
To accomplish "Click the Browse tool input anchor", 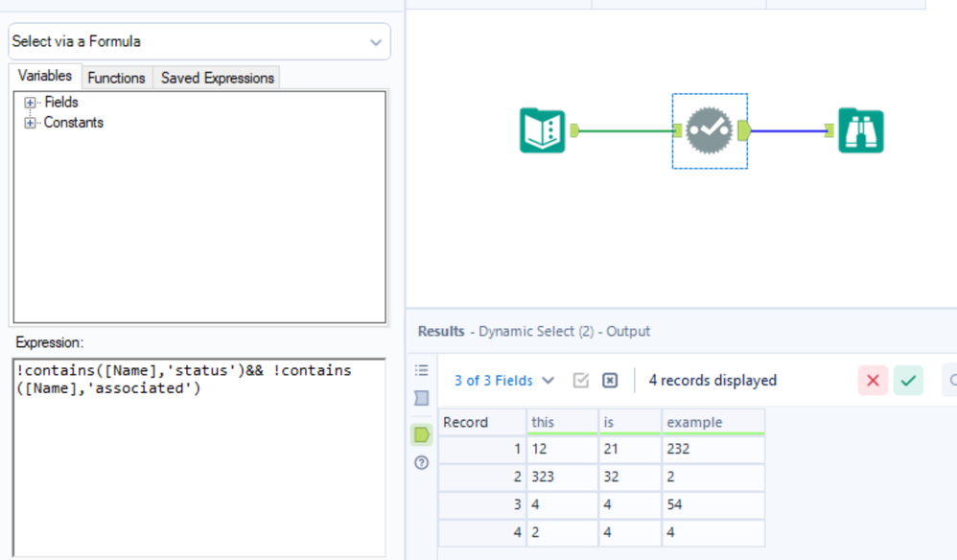I will [x=829, y=130].
